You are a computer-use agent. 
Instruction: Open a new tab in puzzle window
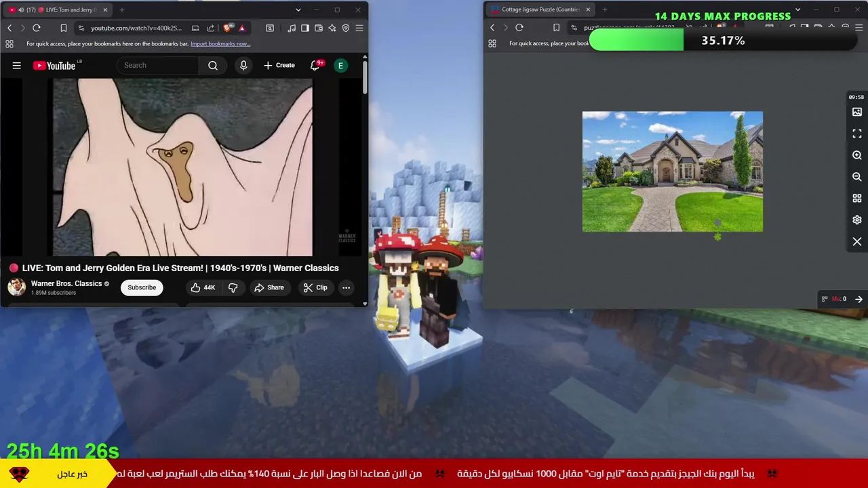(x=605, y=9)
